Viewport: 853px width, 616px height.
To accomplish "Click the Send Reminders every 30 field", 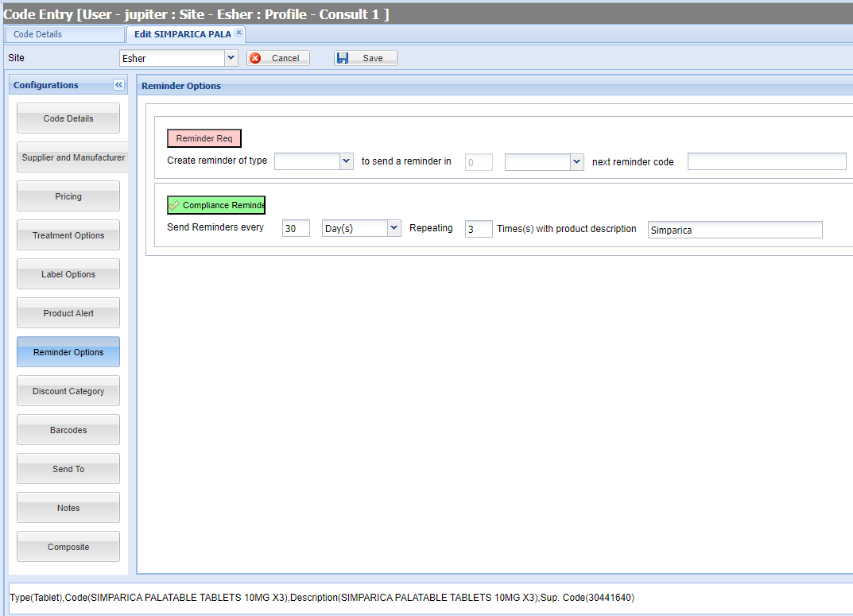I will pyautogui.click(x=296, y=228).
